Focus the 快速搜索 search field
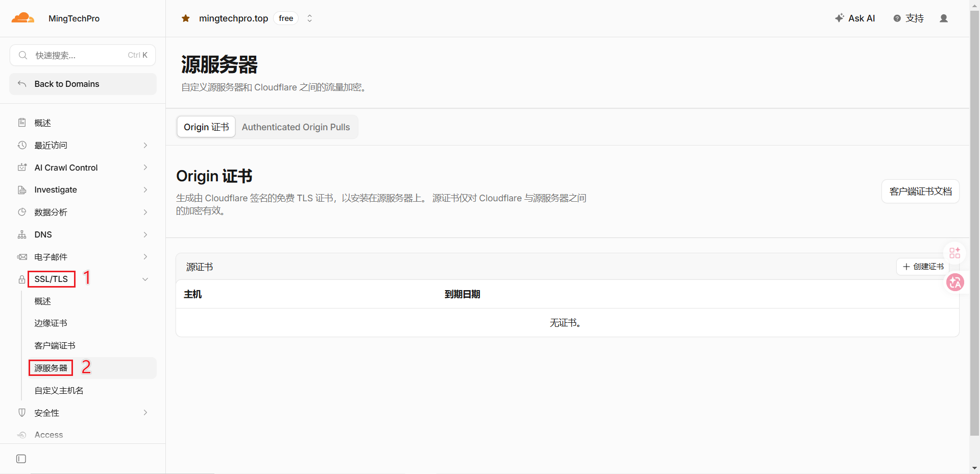This screenshot has height=474, width=980. pyautogui.click(x=83, y=55)
